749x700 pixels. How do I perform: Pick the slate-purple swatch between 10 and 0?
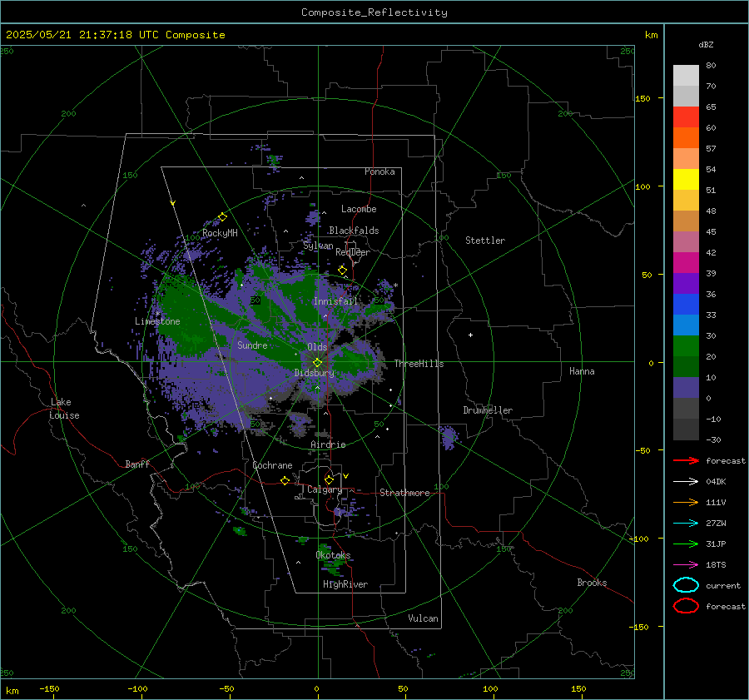pyautogui.click(x=686, y=388)
